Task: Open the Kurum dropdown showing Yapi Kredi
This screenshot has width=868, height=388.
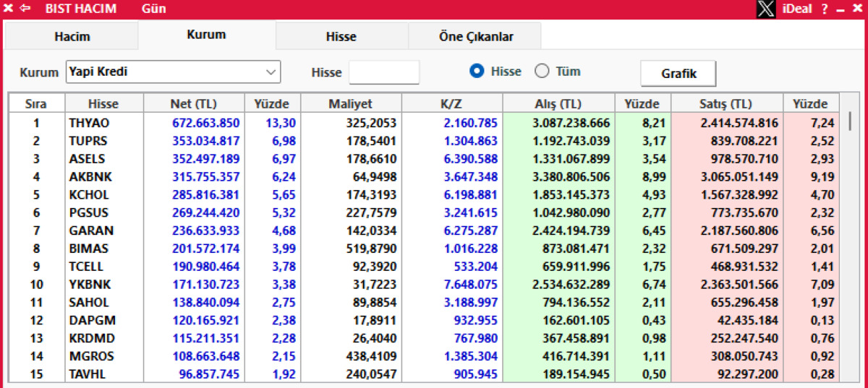Action: 173,72
